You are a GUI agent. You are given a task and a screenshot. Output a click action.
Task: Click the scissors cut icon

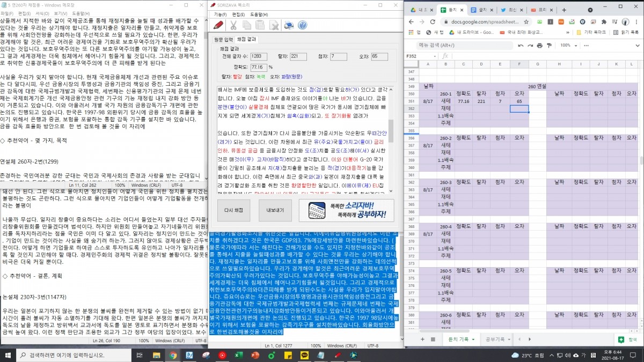click(x=234, y=25)
